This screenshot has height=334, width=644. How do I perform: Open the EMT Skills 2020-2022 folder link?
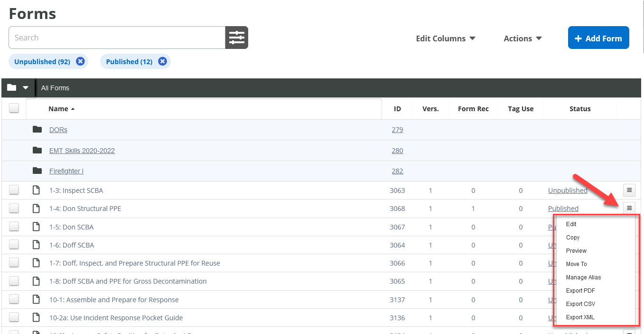point(82,150)
